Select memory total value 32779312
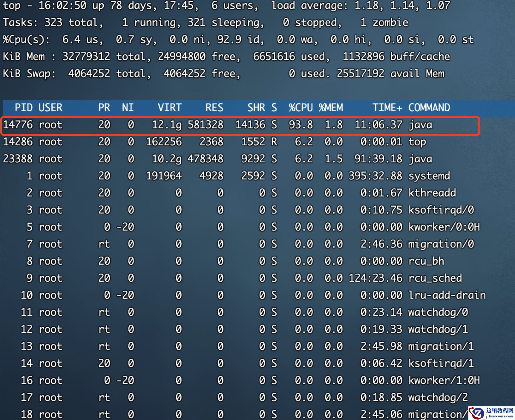Image resolution: width=515 pixels, height=420 pixels. point(86,57)
